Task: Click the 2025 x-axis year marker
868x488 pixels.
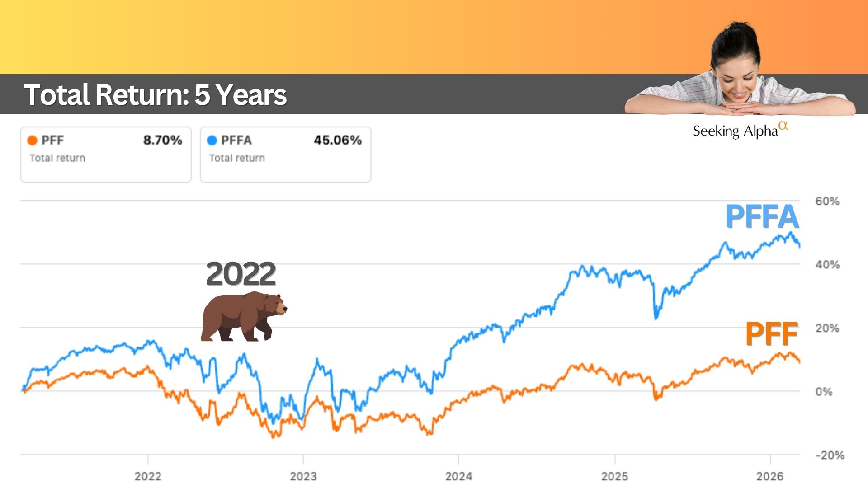Action: coord(614,476)
